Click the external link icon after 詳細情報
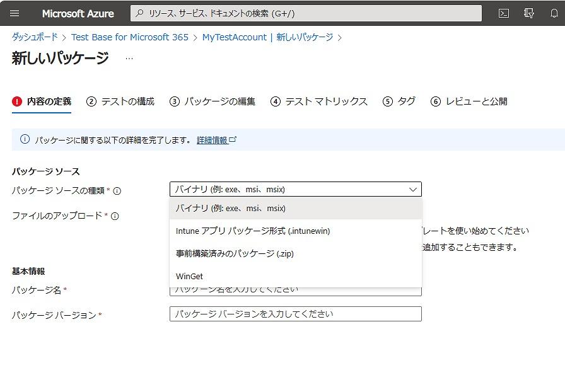Image resolution: width=565 pixels, height=392 pixels. 233,139
